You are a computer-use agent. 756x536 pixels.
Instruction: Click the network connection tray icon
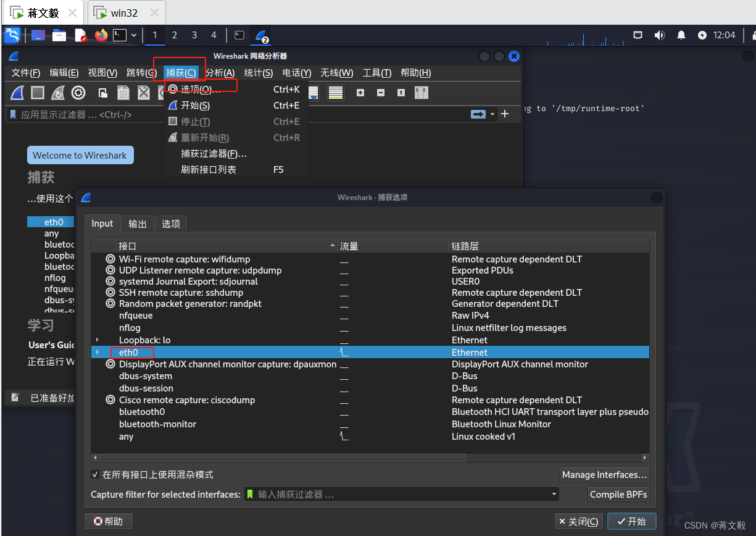point(638,35)
